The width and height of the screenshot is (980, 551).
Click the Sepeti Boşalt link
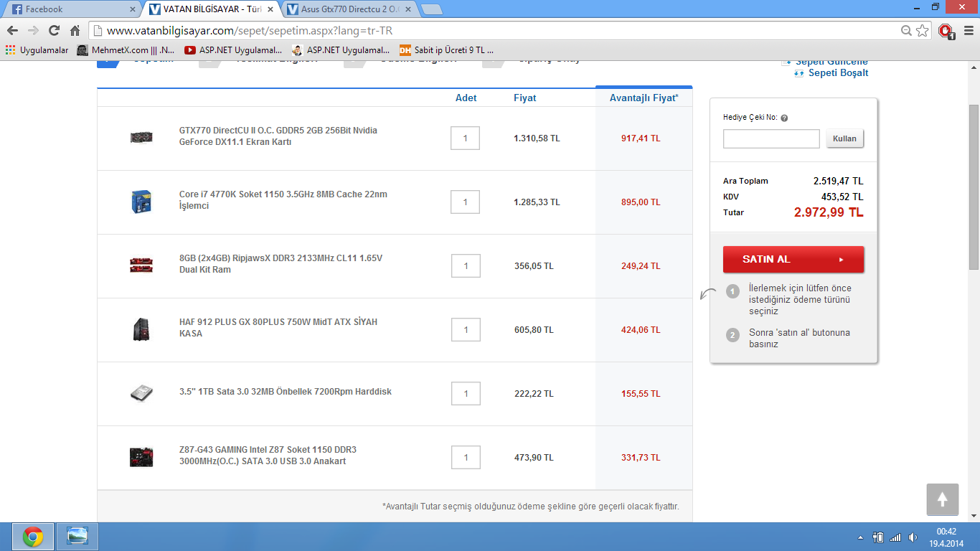click(837, 73)
